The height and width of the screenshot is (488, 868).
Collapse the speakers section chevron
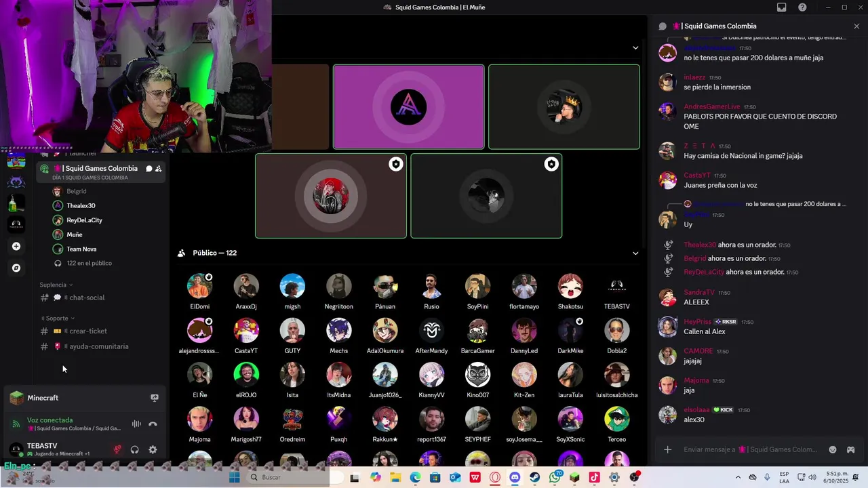pyautogui.click(x=635, y=48)
